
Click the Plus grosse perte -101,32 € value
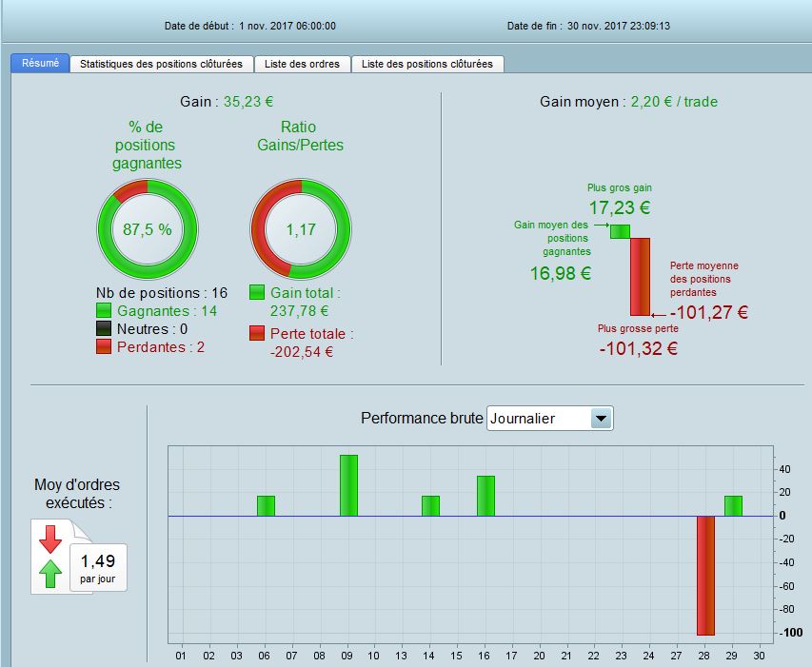tap(638, 348)
